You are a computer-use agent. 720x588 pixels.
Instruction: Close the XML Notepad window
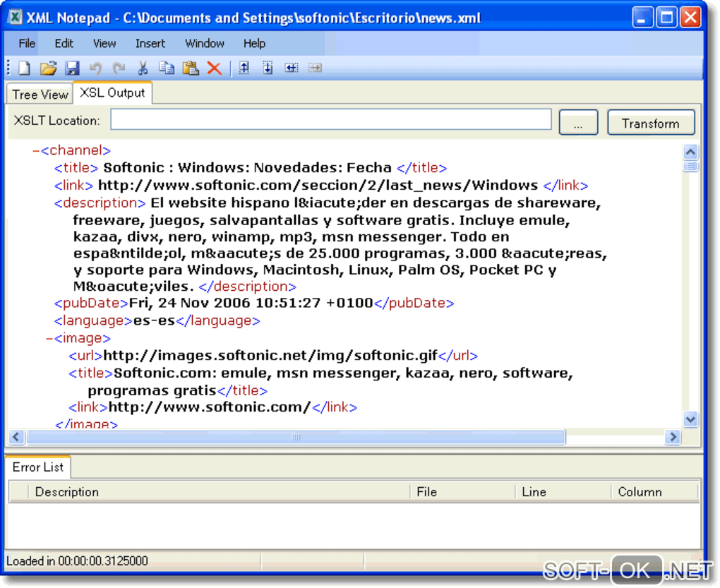tap(690, 18)
